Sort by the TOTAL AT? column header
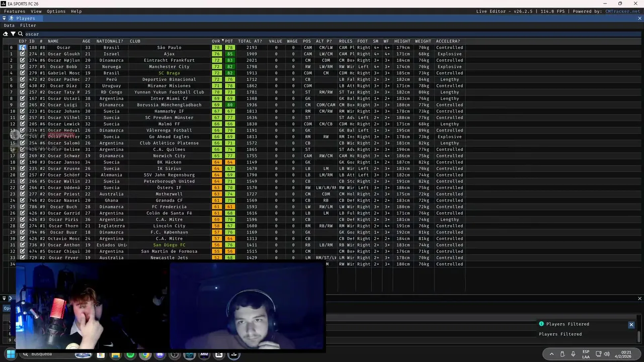Image resolution: width=644 pixels, height=362 pixels. pos(250,41)
